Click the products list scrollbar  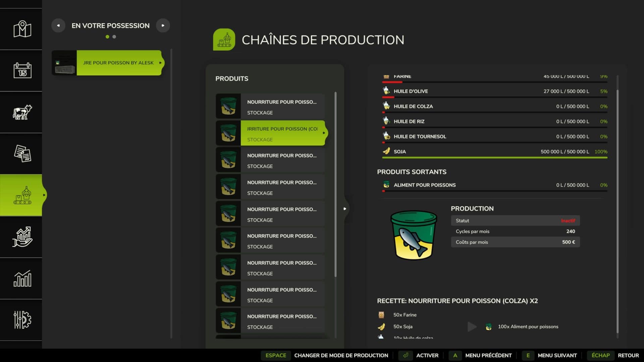click(335, 184)
